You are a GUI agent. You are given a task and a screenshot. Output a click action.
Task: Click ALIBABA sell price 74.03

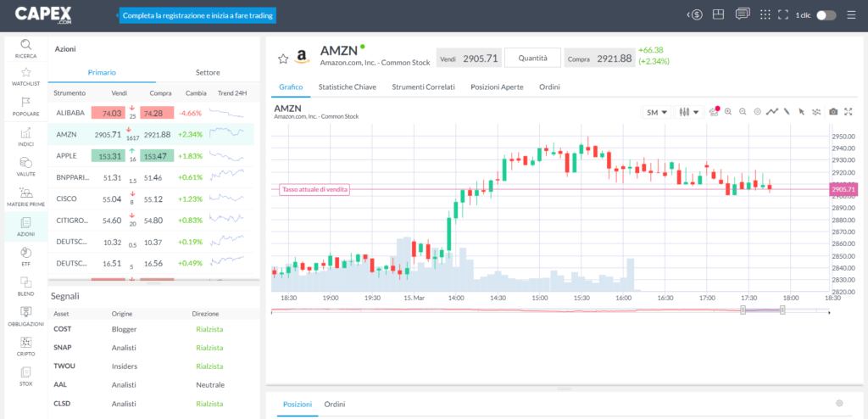click(x=108, y=113)
